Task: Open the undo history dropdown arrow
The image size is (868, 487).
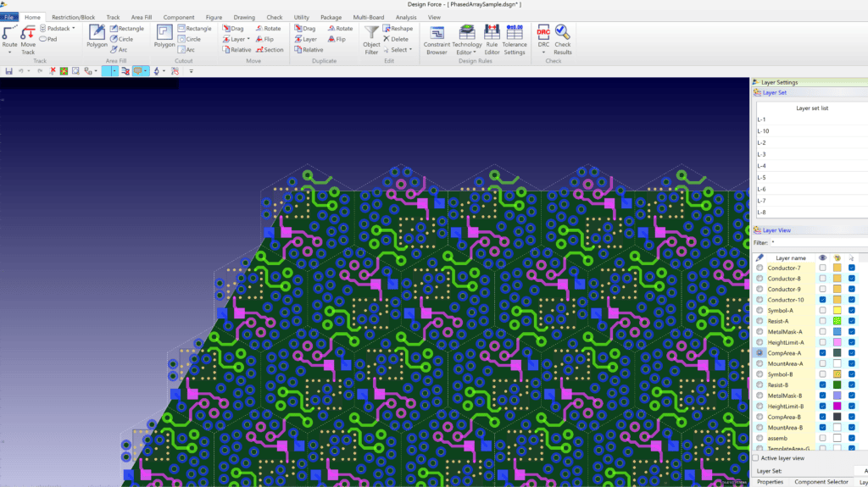Action: coord(28,71)
